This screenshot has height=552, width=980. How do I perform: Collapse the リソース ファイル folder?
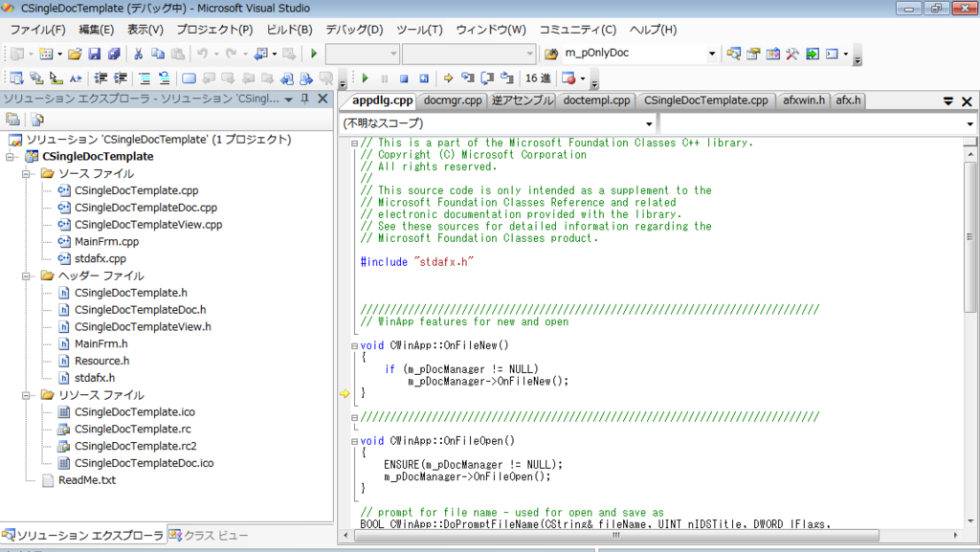pyautogui.click(x=26, y=395)
